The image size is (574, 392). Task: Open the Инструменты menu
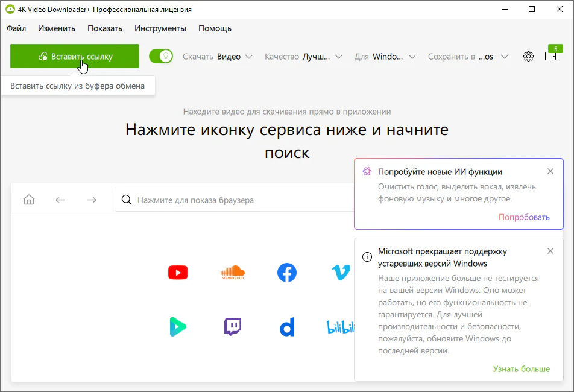click(x=160, y=28)
